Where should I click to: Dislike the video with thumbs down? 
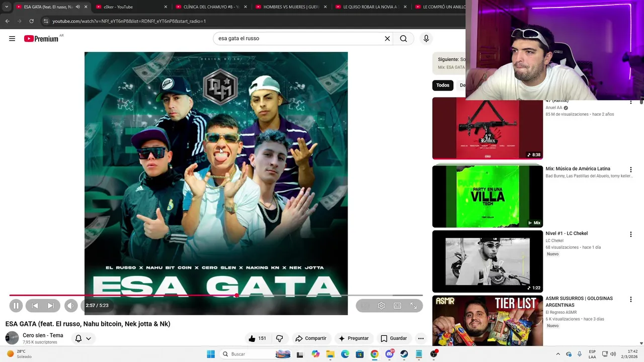pos(280,338)
